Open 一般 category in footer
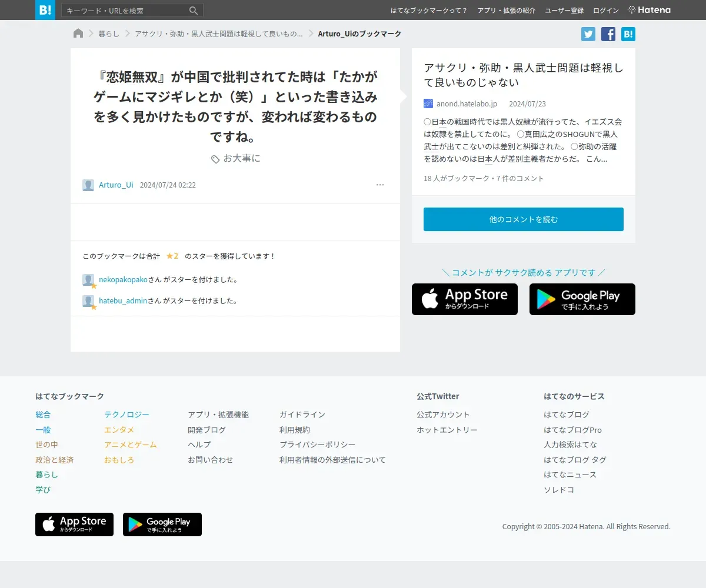This screenshot has width=706, height=588. (x=43, y=430)
